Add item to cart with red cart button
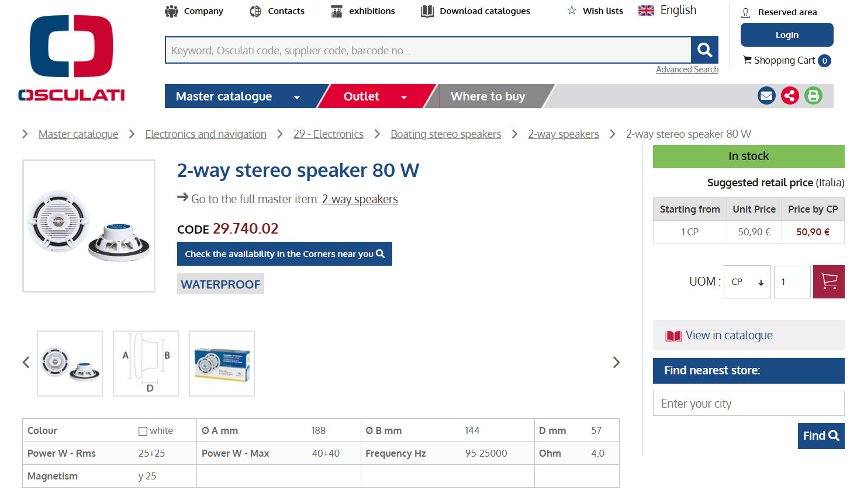Viewport: 857px width, 504px height. (x=829, y=281)
